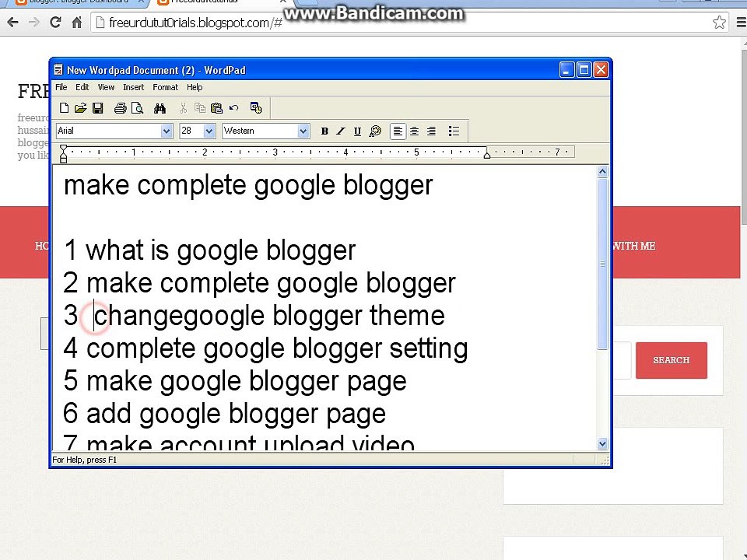Click the line '3 changegoogle blogger theme'

coord(254,316)
